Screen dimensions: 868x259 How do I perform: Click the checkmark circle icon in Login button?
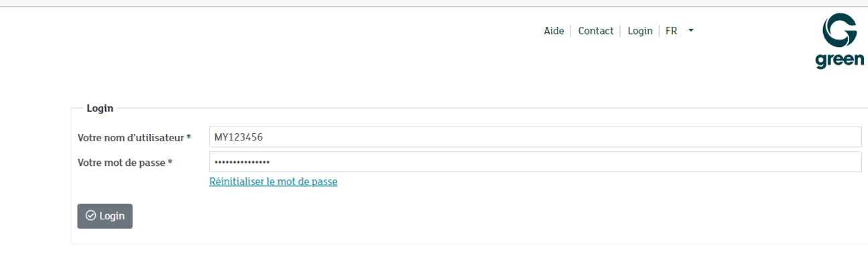[x=91, y=216]
